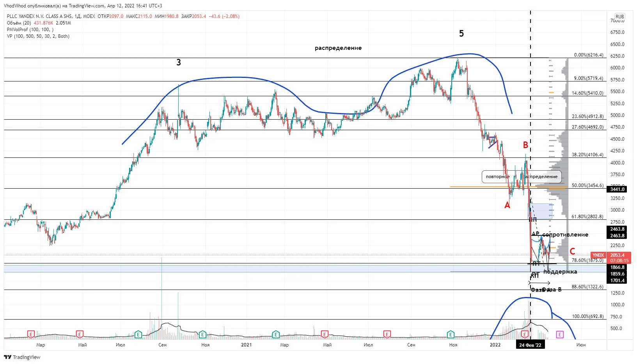Select the 24 Фев '22 date label

(530, 345)
